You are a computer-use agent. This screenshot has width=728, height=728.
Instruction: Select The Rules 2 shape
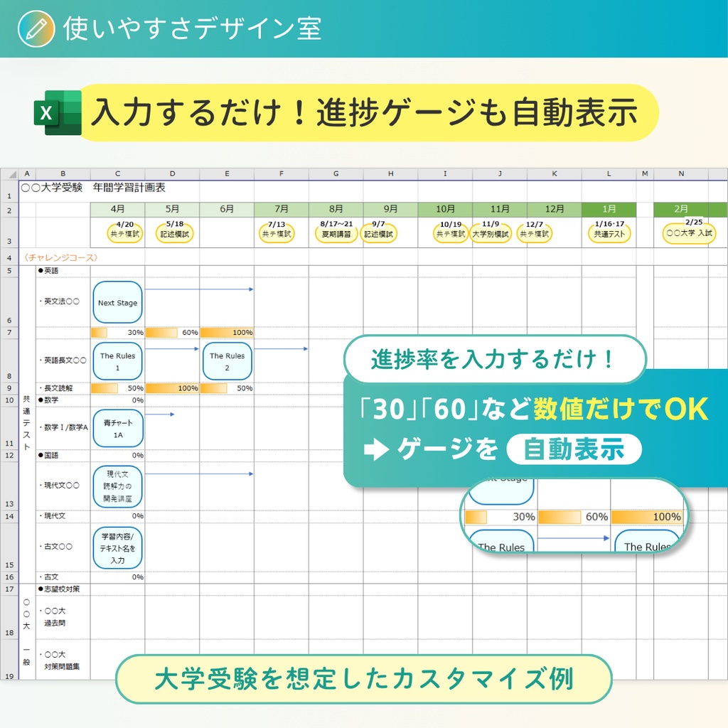227,361
